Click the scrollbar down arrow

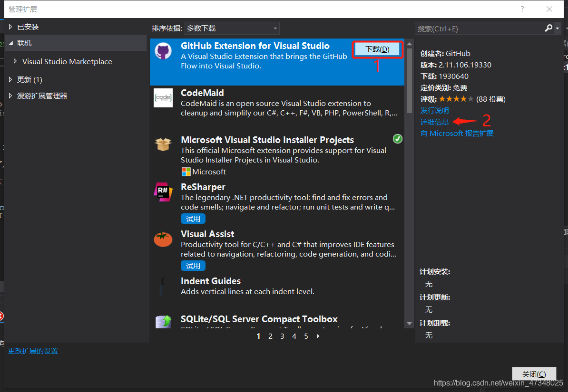(409, 324)
